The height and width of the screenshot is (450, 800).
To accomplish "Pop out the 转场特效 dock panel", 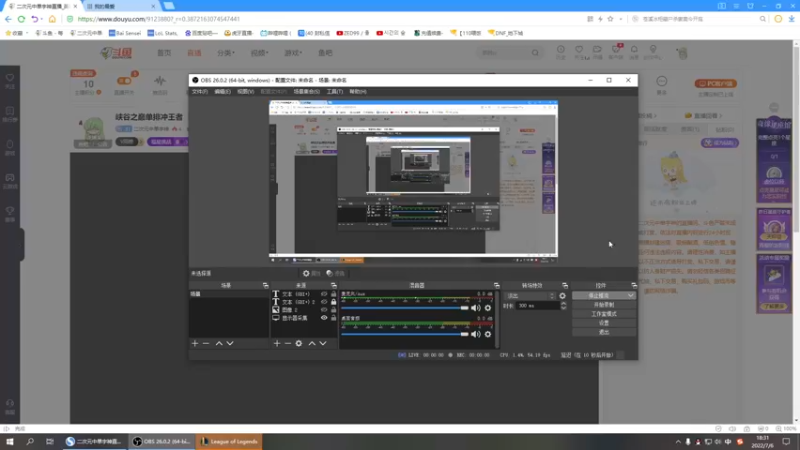I will pyautogui.click(x=565, y=286).
